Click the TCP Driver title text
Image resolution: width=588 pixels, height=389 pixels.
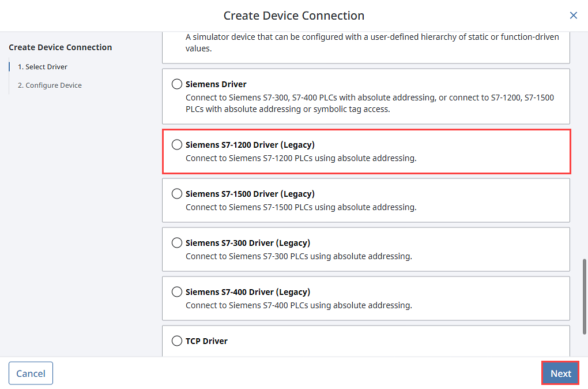(x=206, y=341)
